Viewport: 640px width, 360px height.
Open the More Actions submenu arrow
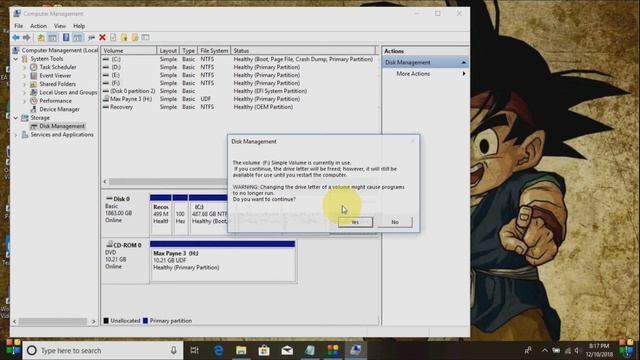point(464,74)
